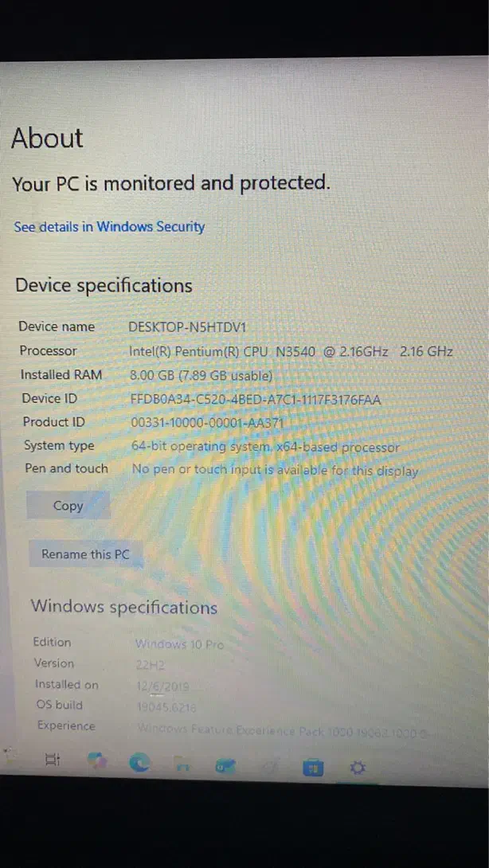
Task: Click the System type value text
Action: (265, 448)
